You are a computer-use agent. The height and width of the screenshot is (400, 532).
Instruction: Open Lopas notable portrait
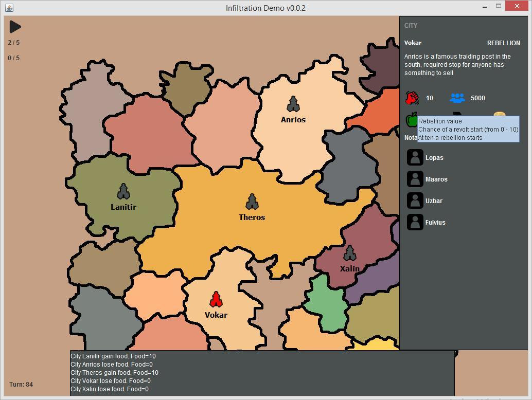pyautogui.click(x=415, y=158)
